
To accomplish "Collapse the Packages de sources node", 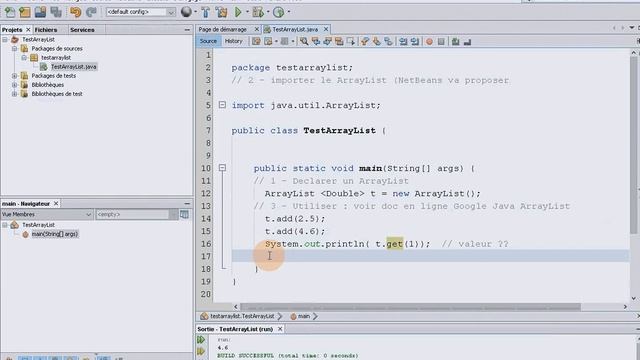I will point(14,49).
